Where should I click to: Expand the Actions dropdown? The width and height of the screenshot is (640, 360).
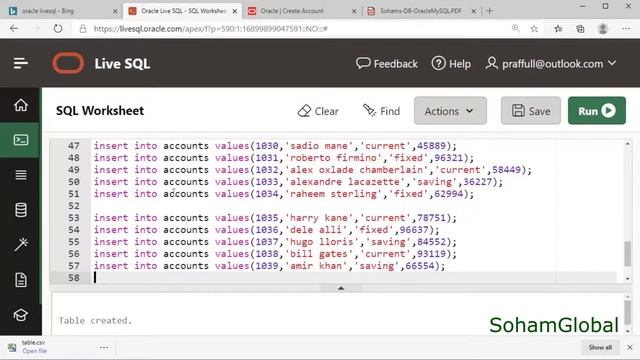point(450,111)
